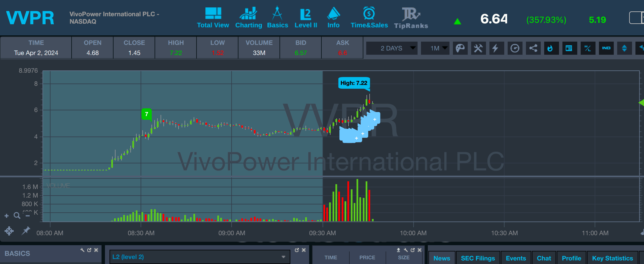Open the Level II view
Image resolution: width=644 pixels, height=264 pixels.
click(306, 18)
